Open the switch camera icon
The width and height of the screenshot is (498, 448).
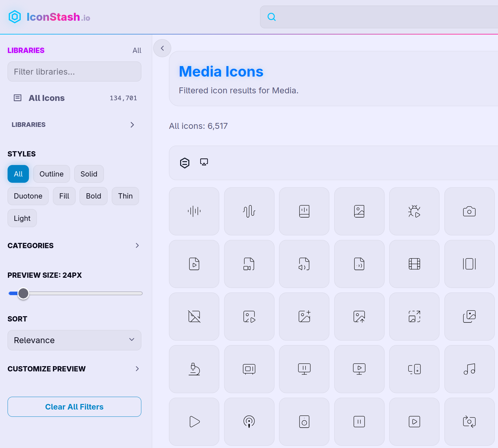pyautogui.click(x=469, y=422)
